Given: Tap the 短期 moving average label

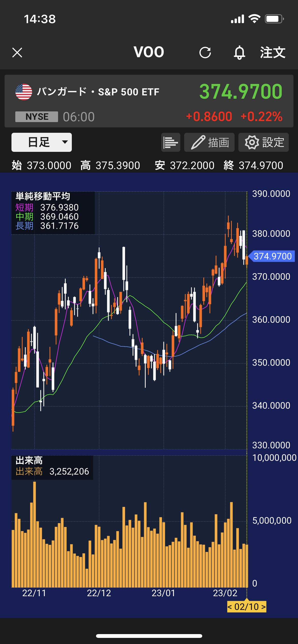Looking at the screenshot, I should (24, 208).
